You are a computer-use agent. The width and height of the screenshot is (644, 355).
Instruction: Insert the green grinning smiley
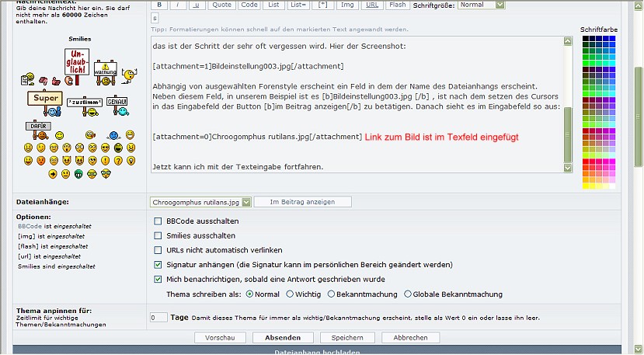[78, 174]
